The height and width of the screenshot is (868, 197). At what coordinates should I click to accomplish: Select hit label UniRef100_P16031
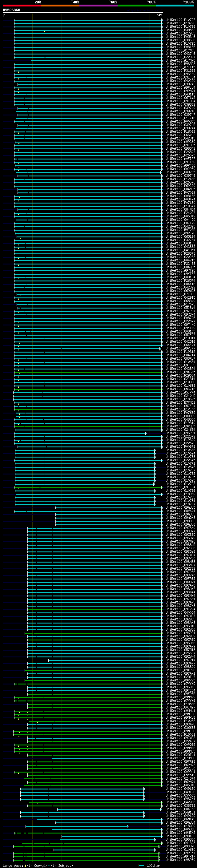coord(180,734)
